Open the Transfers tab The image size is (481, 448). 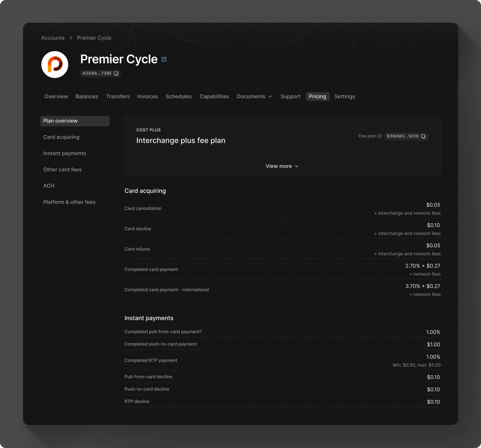pos(118,97)
